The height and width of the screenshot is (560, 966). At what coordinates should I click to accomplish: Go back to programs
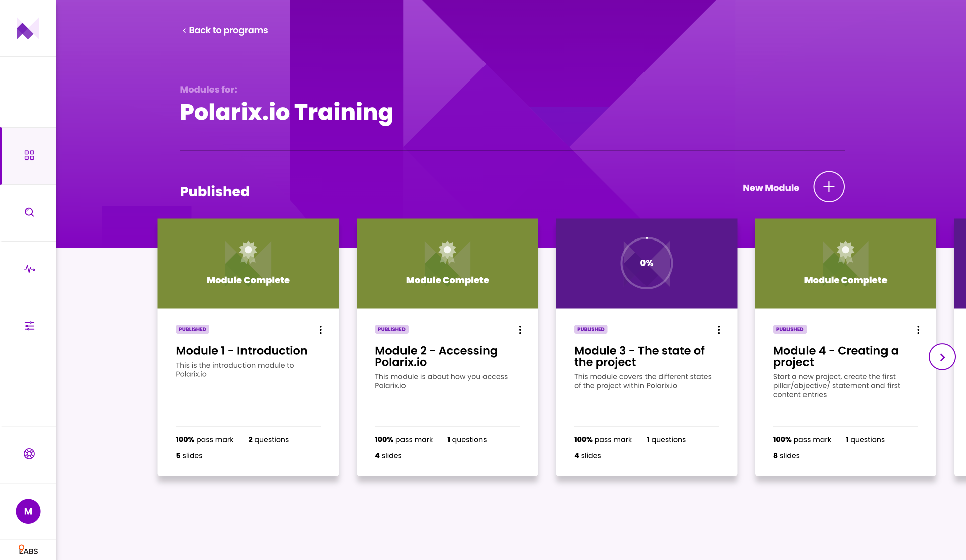[225, 30]
